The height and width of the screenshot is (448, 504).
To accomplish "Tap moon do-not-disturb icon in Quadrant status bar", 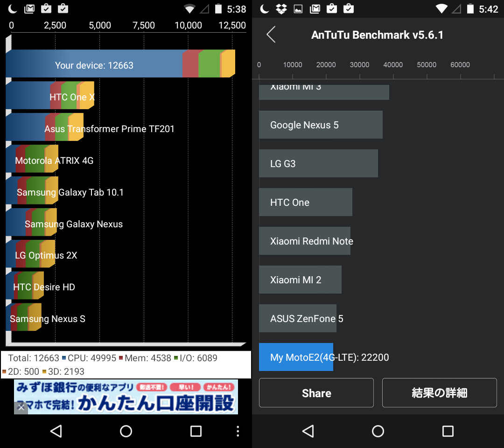I will 12,9.
